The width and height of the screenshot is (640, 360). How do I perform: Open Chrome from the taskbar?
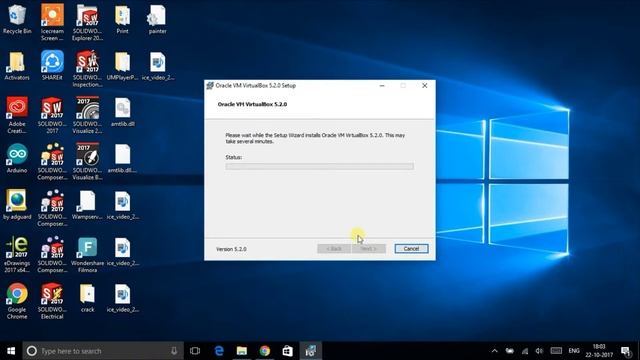[x=264, y=351]
